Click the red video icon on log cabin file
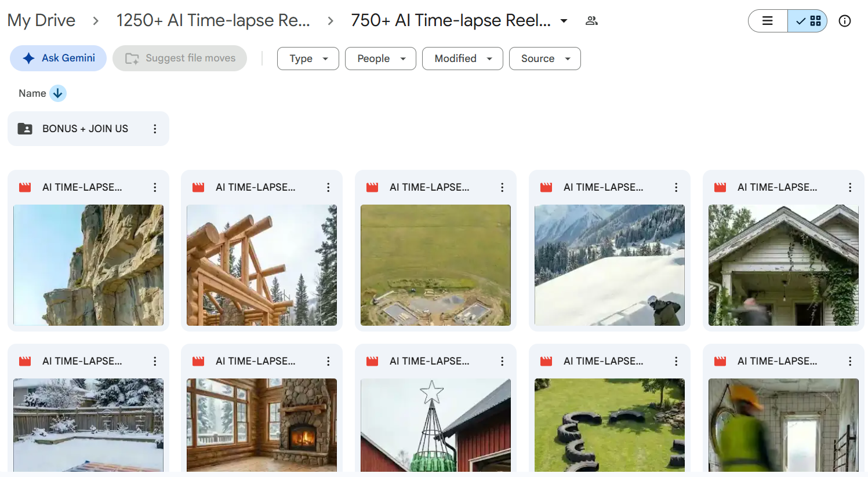The image size is (868, 477). tap(198, 187)
